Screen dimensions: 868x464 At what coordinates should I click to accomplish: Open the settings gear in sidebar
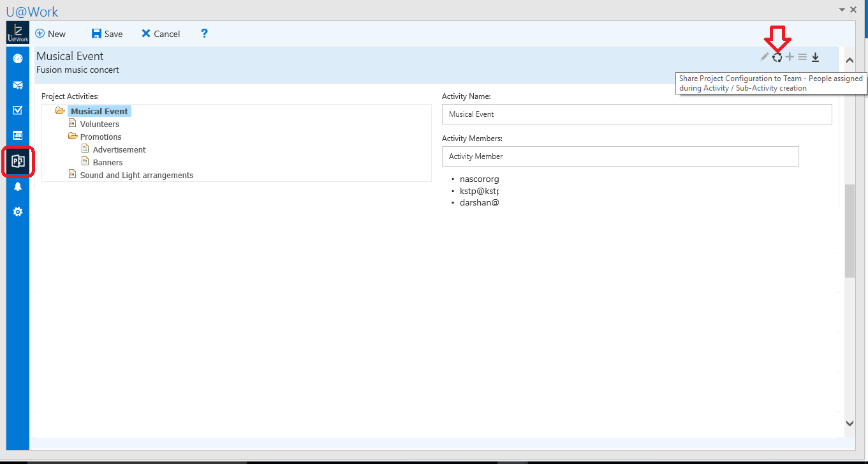click(x=18, y=212)
